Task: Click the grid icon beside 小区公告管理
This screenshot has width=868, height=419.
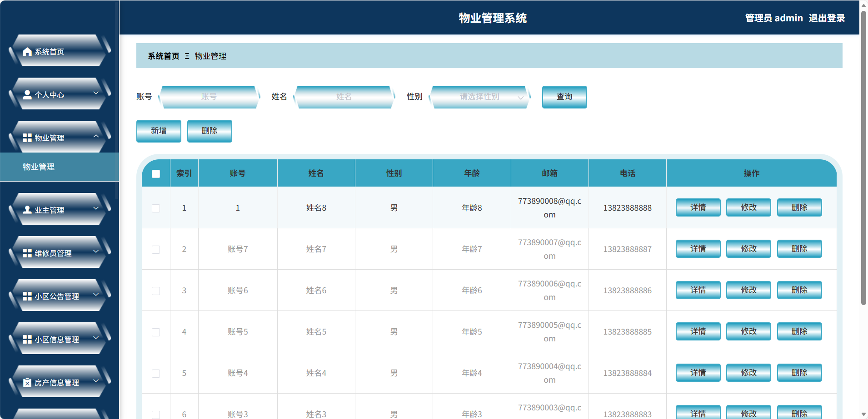Action: pyautogui.click(x=27, y=296)
